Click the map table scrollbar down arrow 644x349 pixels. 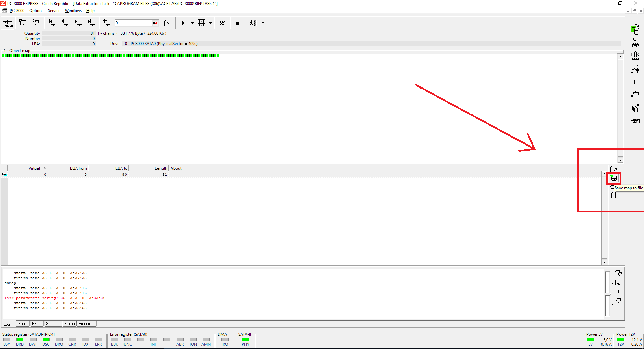click(604, 262)
